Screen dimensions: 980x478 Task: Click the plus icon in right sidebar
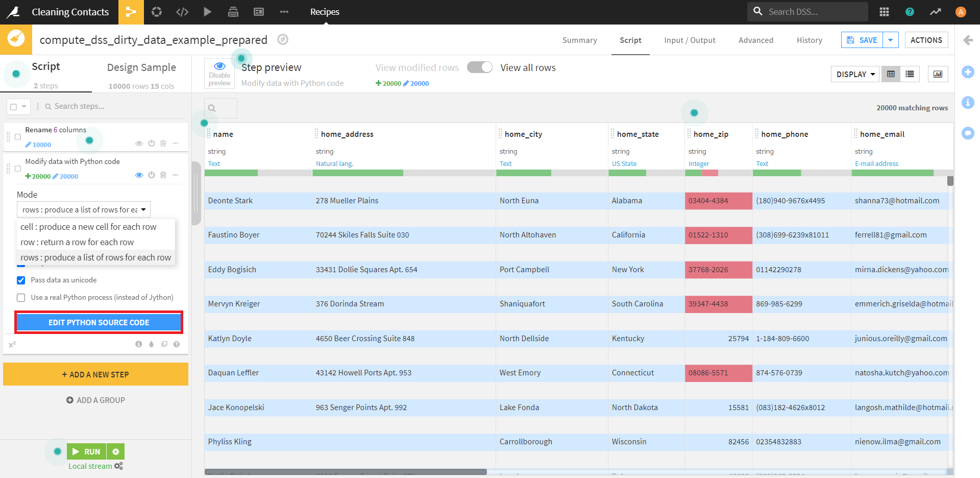click(x=968, y=72)
